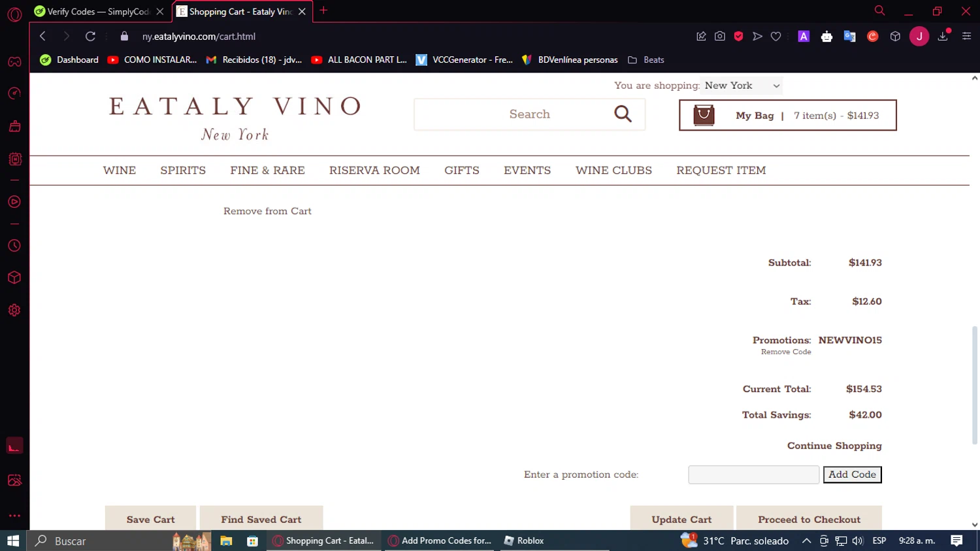The height and width of the screenshot is (551, 980).
Task: Open the FINE & RARE menu
Action: (267, 171)
